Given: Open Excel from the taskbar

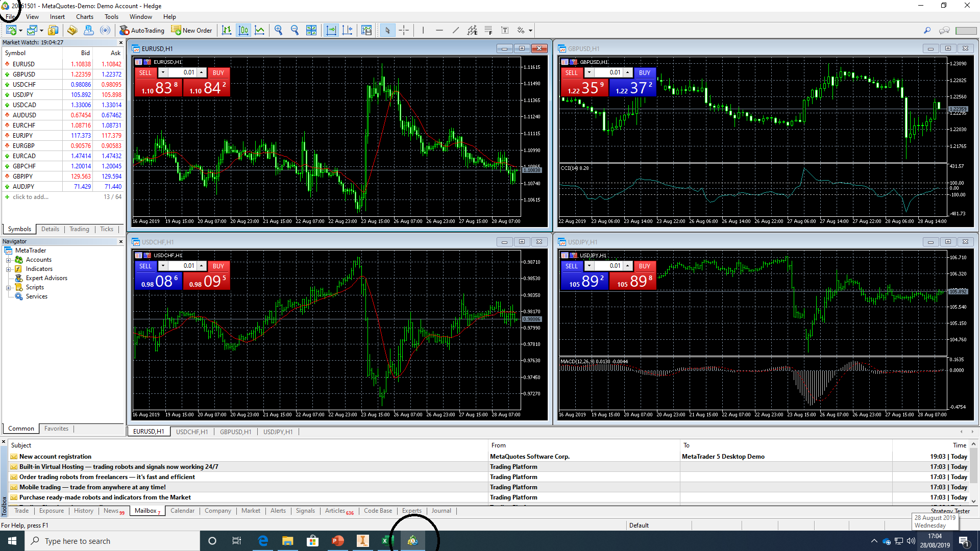Looking at the screenshot, I should tap(387, 541).
